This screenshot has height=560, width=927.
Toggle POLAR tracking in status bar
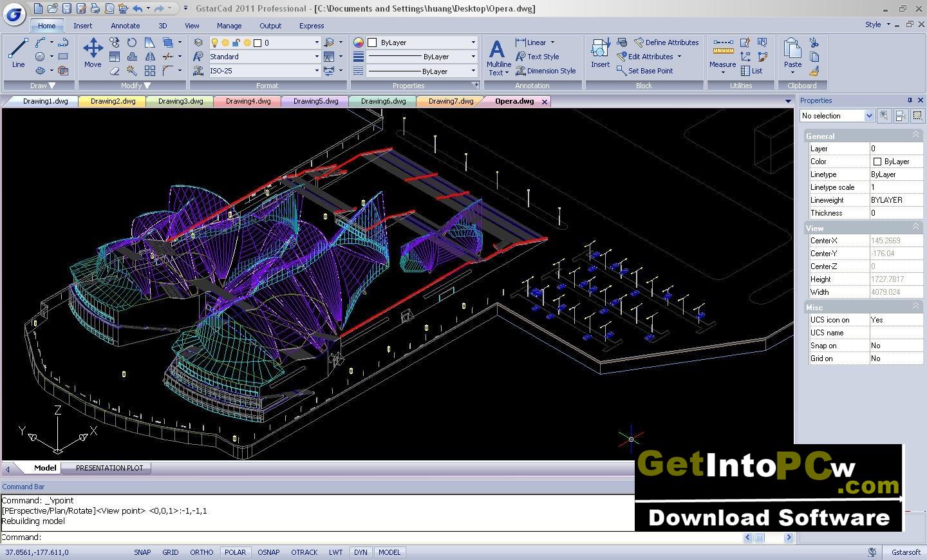tap(236, 552)
